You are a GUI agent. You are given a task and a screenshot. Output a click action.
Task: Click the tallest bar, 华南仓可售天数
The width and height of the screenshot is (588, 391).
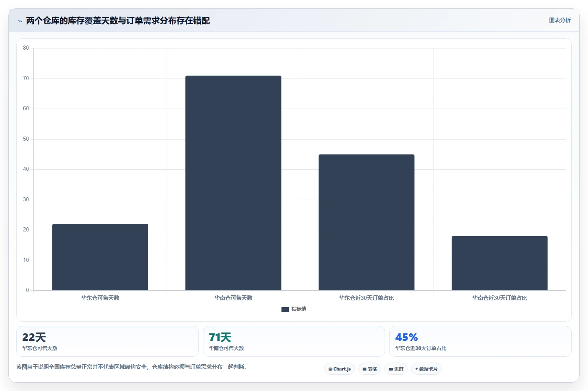233,183
